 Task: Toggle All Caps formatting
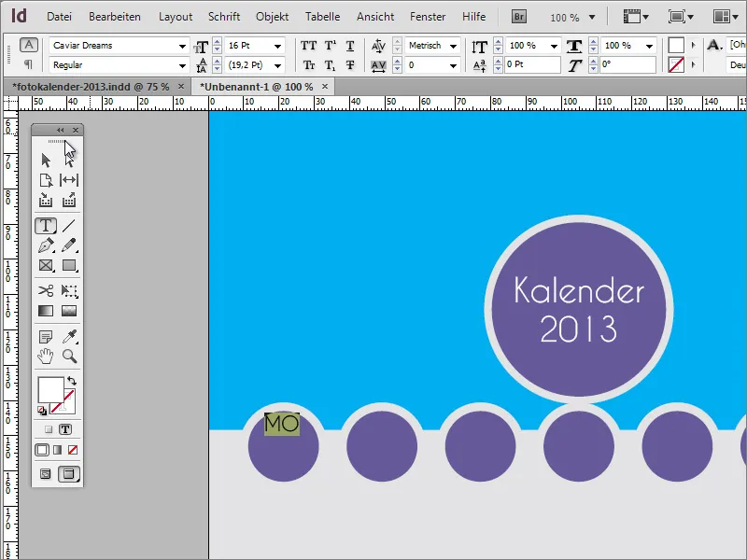tap(308, 46)
